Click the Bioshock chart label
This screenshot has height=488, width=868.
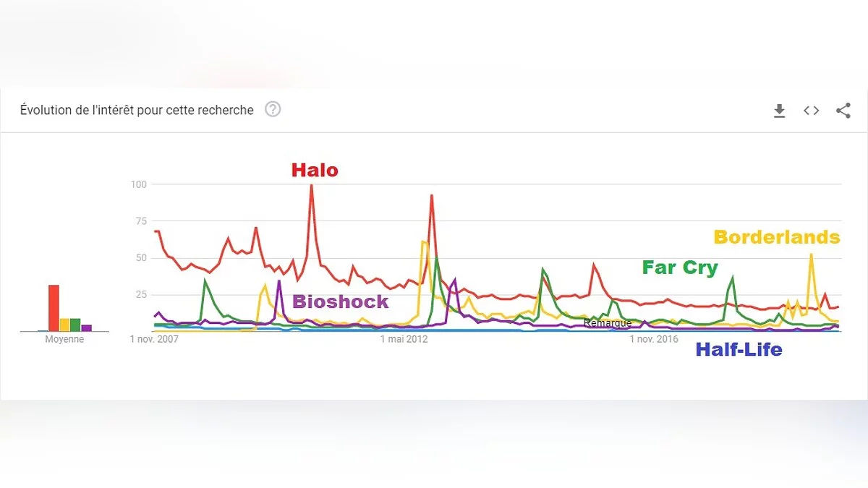click(340, 302)
